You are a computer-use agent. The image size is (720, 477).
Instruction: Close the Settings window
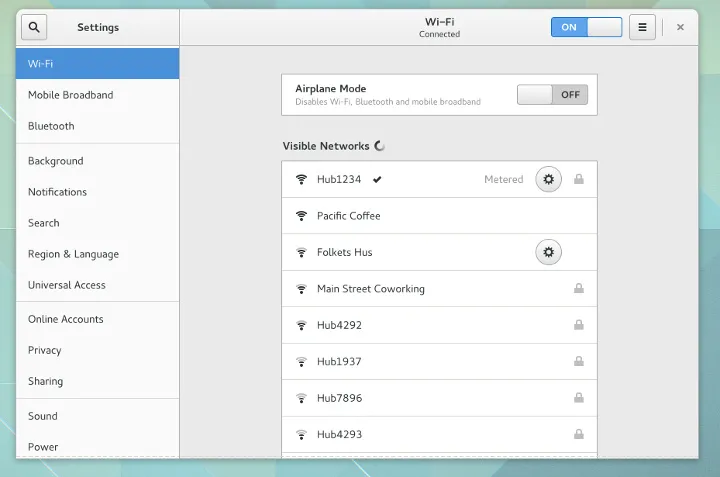click(680, 27)
